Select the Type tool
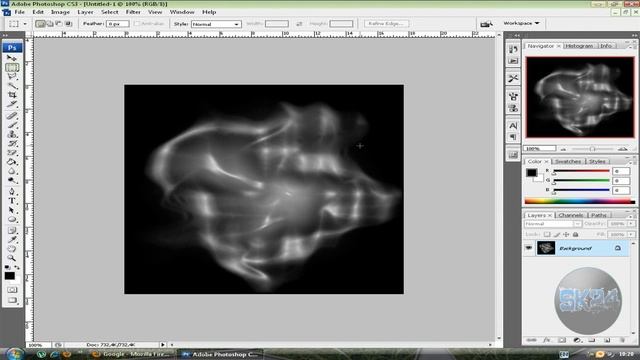Viewport: 640px width, 360px height. pyautogui.click(x=12, y=201)
